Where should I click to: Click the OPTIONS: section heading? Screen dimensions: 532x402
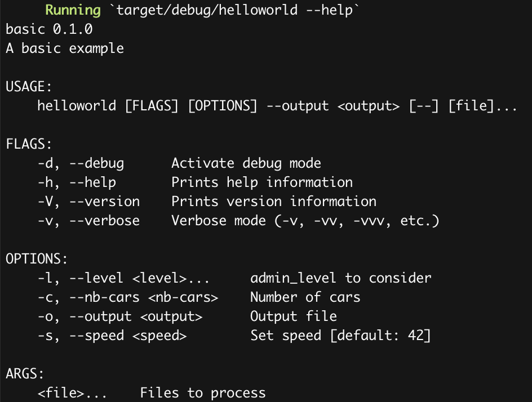[x=37, y=259]
